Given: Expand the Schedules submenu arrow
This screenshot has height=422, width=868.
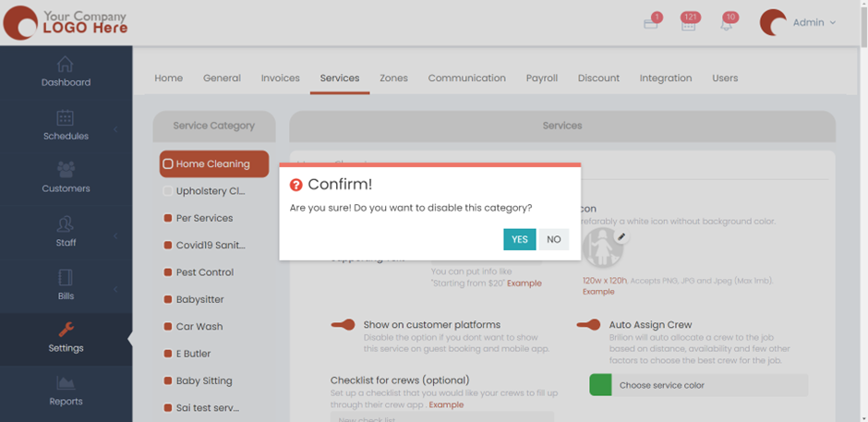Looking at the screenshot, I should 115,129.
